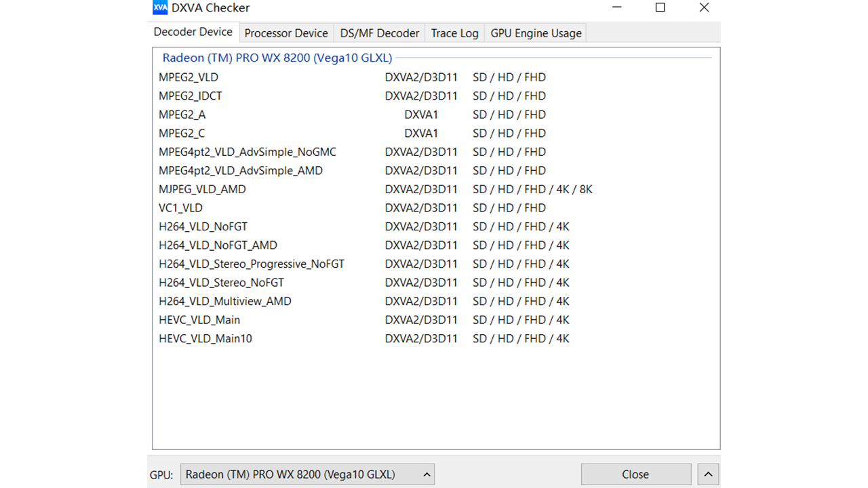The image size is (868, 488).
Task: Expand the options arrow beside Close
Action: (708, 474)
